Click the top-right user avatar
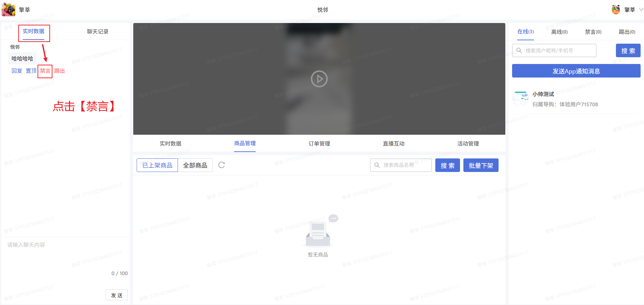 click(x=616, y=9)
